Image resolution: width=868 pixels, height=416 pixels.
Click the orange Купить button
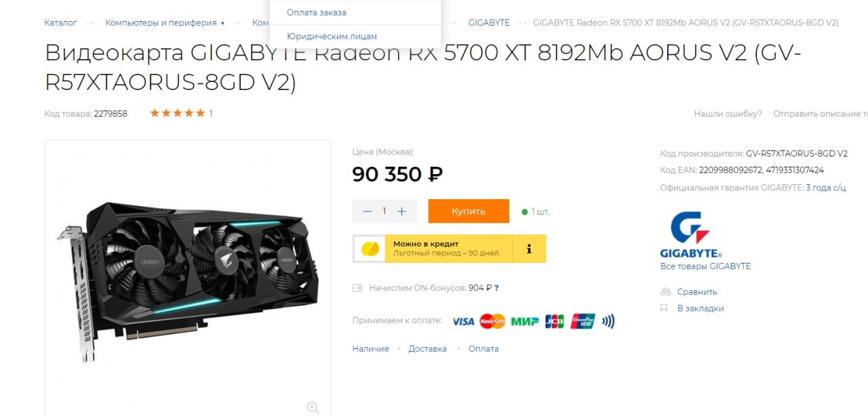[x=469, y=211]
